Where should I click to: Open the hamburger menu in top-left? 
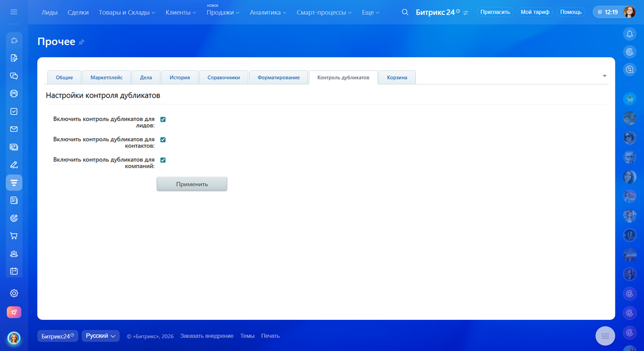click(x=14, y=12)
